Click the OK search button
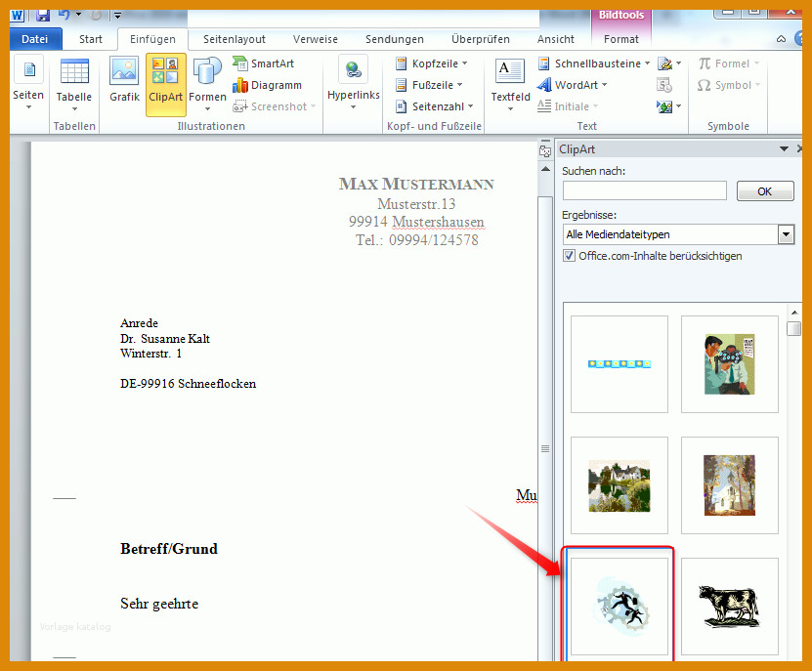Viewport: 812px width, 671px height. click(765, 191)
